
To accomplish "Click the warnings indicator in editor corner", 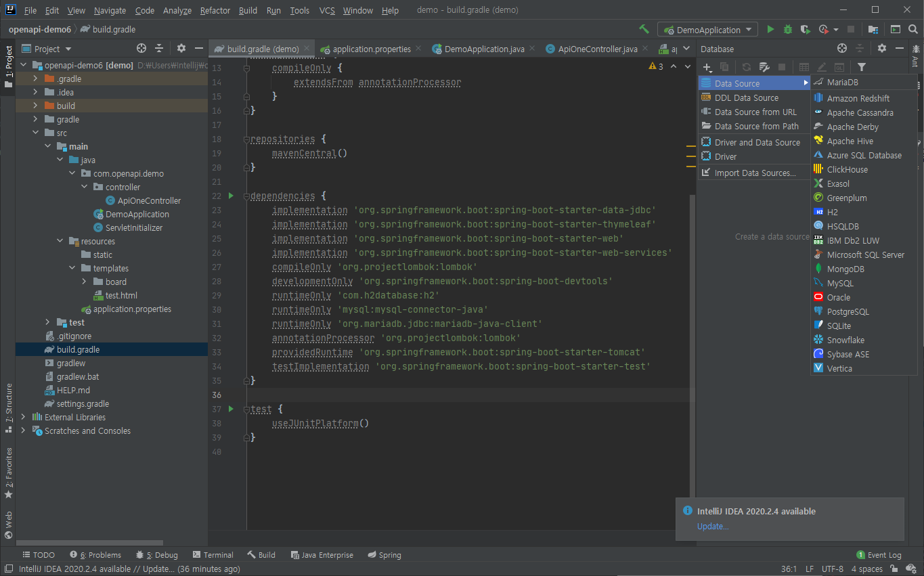I will 656,66.
